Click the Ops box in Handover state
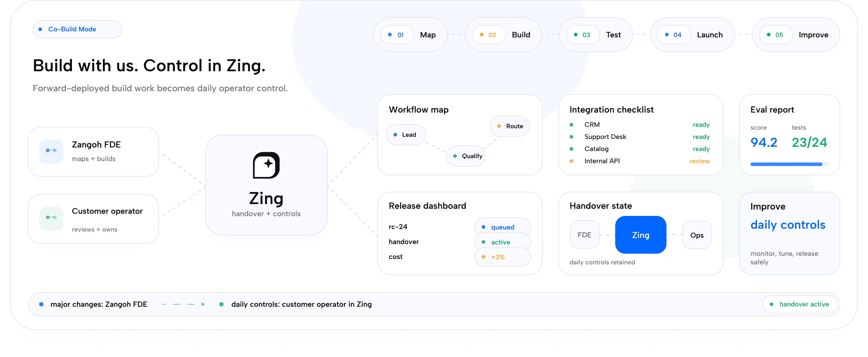 [697, 235]
